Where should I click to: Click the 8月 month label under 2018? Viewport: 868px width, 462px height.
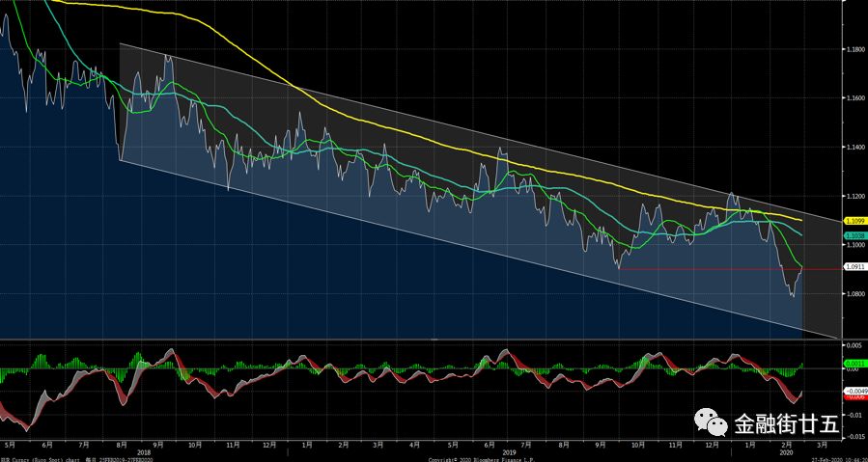coord(121,445)
